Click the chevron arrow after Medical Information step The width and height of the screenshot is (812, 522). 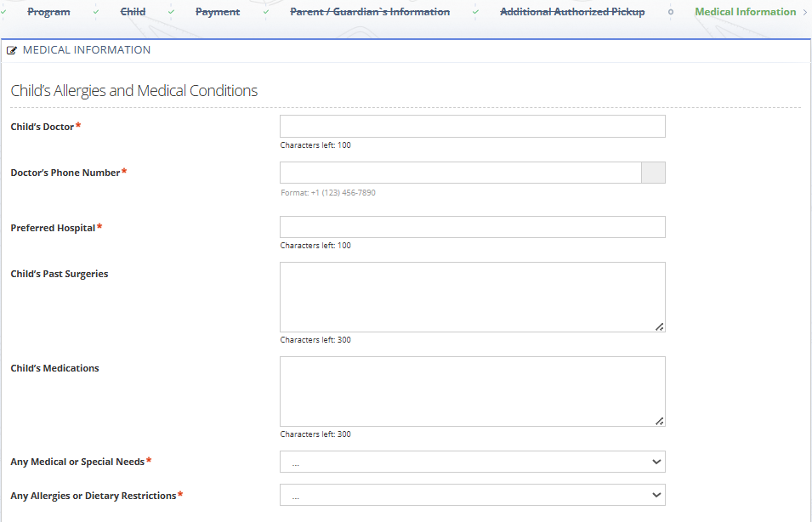click(x=805, y=12)
